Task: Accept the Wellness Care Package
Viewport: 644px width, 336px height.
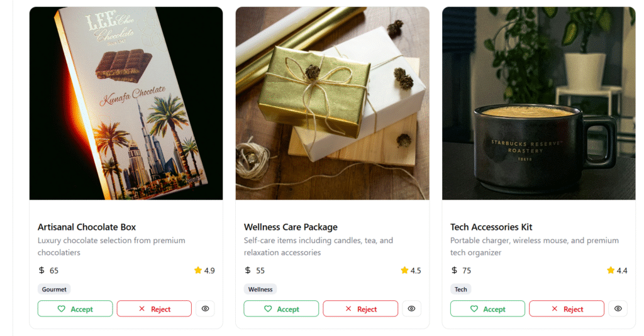Action: 281,308
